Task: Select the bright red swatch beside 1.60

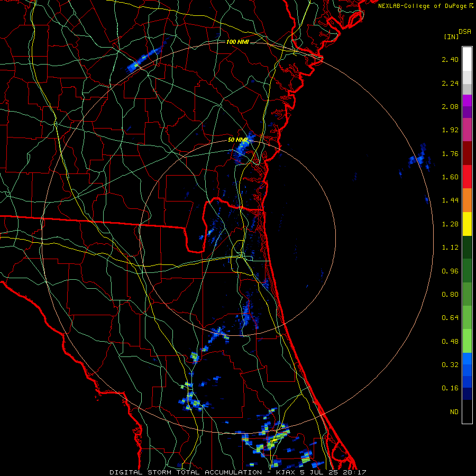Action: coord(467,177)
